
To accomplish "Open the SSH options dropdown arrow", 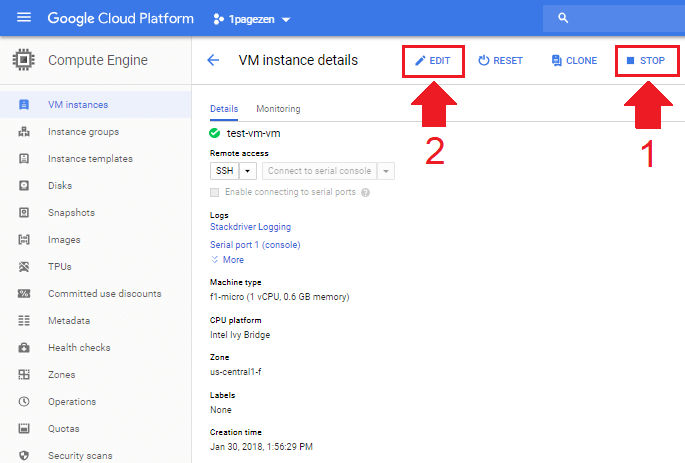I will [x=248, y=171].
